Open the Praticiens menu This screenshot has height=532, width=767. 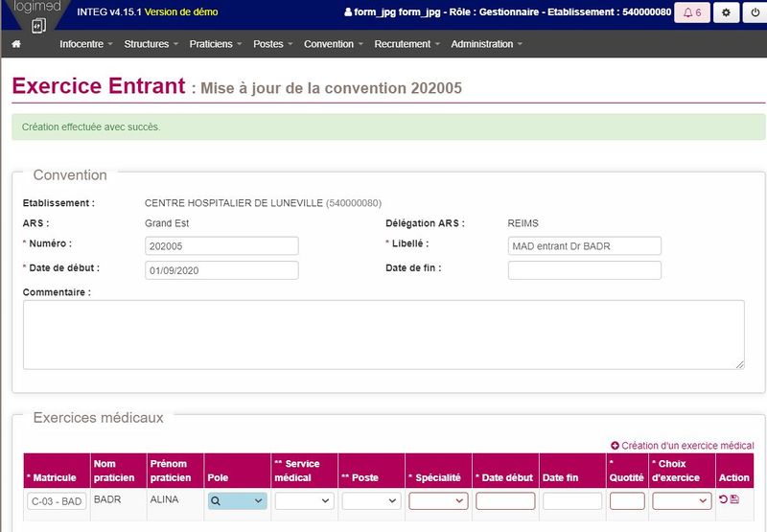pos(216,44)
